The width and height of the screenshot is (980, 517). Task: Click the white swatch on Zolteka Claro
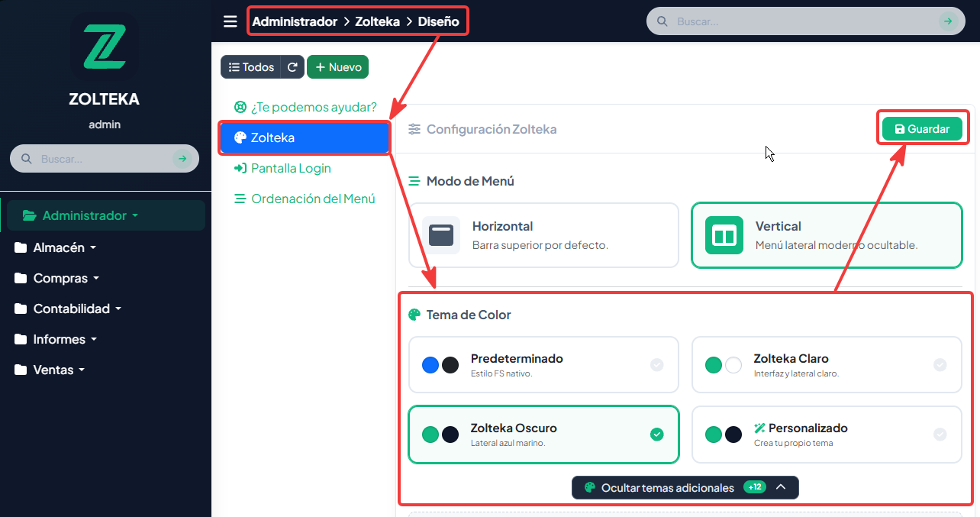point(733,365)
